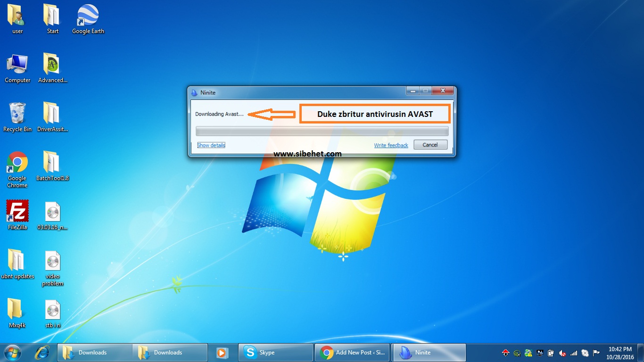The width and height of the screenshot is (644, 362).
Task: Click the Skype offline tray icon
Action: (x=585, y=353)
